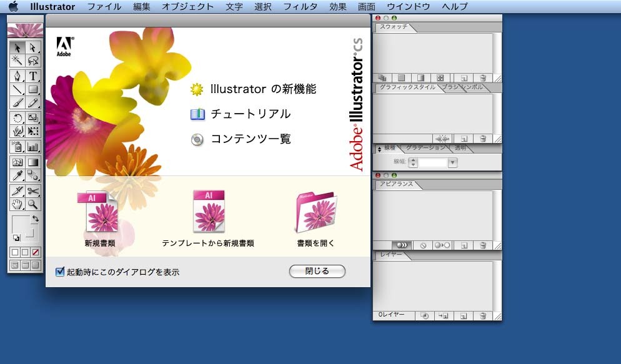Viewport: 621px width, 364px height.
Task: Click the 書類を開く folder icon
Action: pos(315,212)
